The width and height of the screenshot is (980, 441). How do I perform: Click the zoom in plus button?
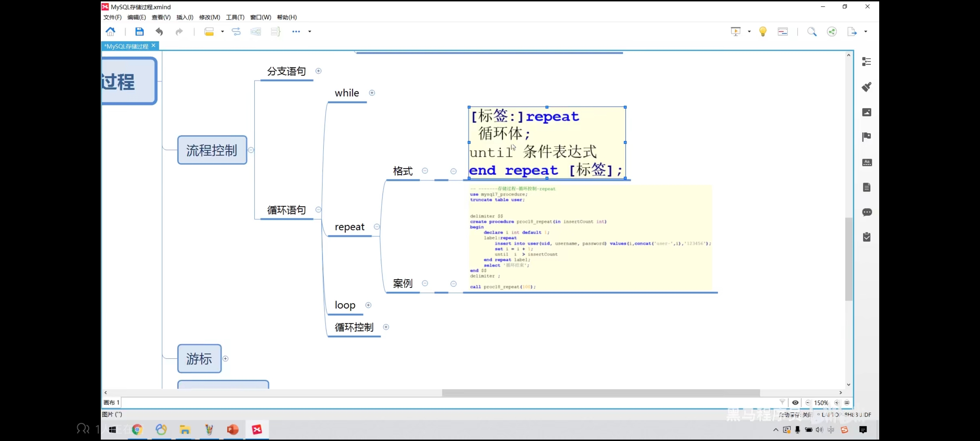pos(836,402)
